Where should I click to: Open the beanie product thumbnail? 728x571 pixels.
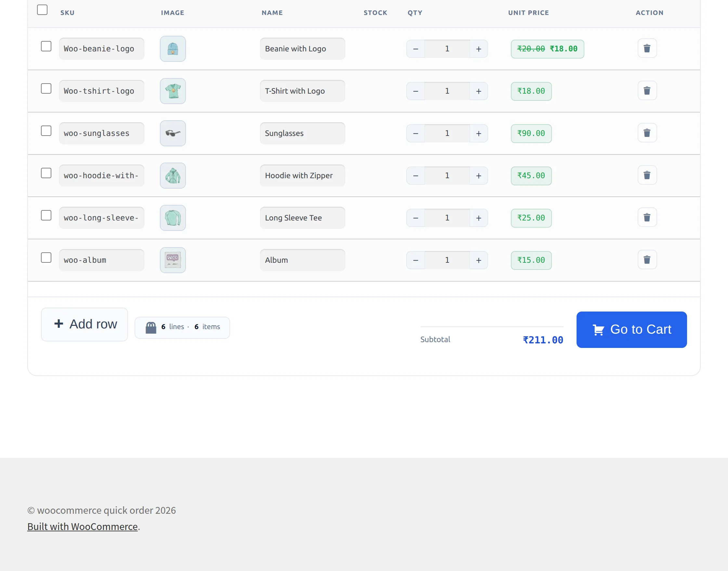tap(173, 49)
